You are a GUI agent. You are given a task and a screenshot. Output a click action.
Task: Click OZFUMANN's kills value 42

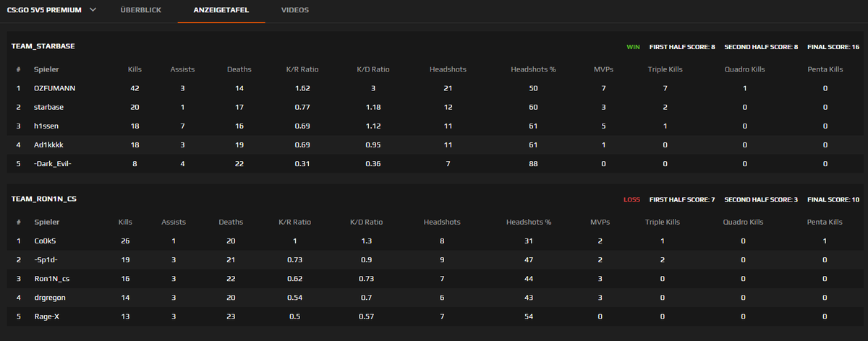pos(135,88)
